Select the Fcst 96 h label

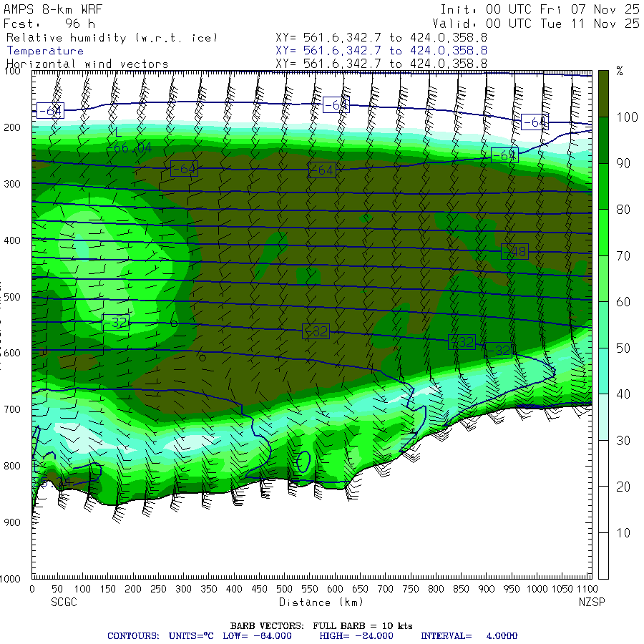pos(49,24)
